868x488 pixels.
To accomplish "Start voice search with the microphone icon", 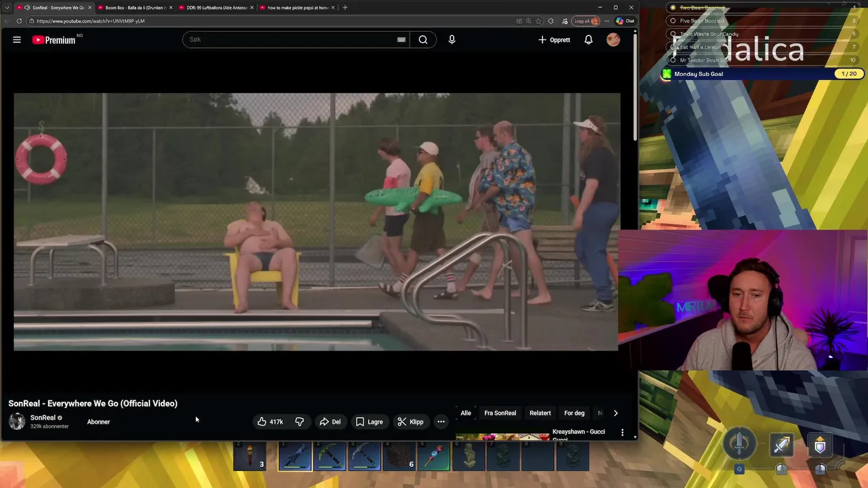I will tap(452, 40).
